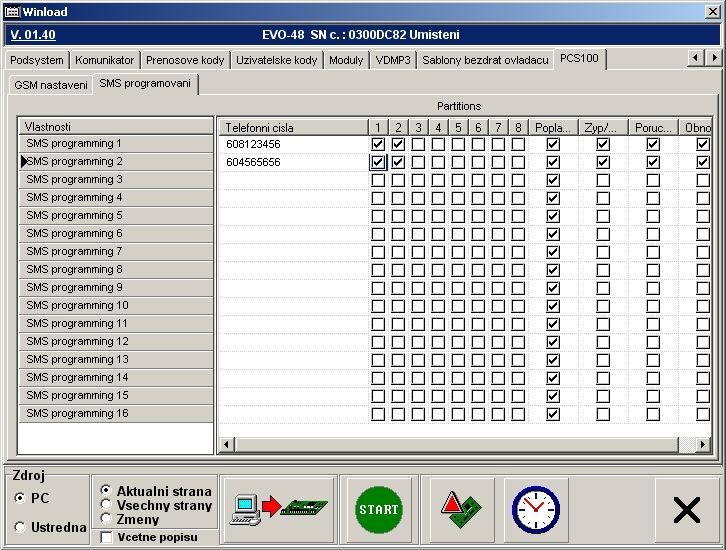
Task: Enable the Vcetne popisu checkbox
Action: 107,537
